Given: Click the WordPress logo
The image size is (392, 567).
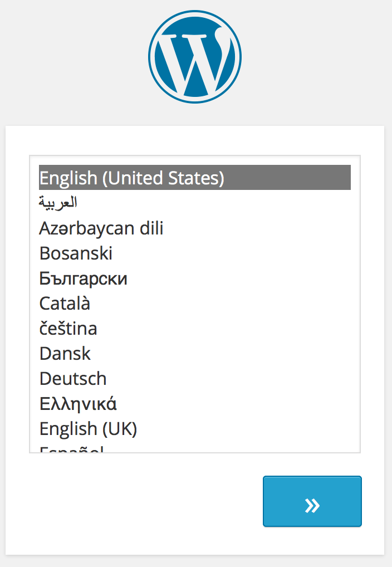Looking at the screenshot, I should pos(195,56).
